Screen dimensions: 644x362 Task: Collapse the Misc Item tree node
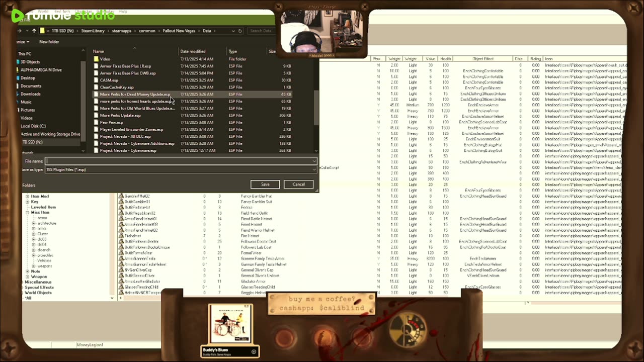[27, 213]
